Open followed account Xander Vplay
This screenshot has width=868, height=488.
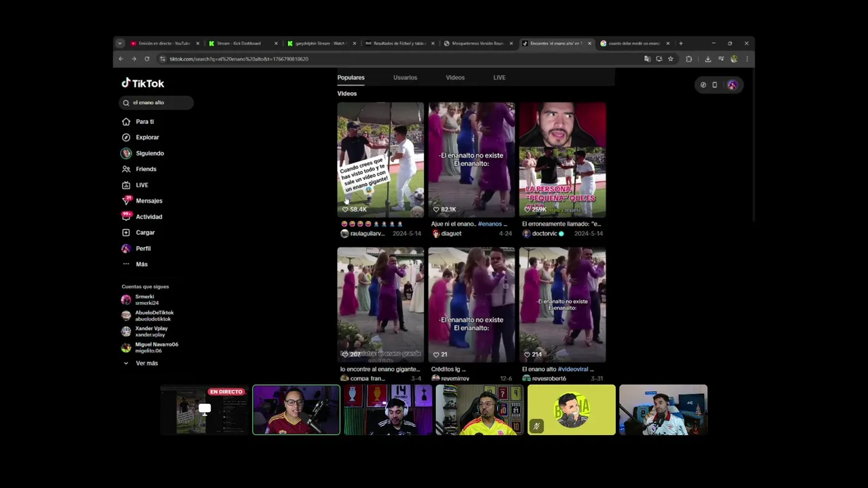click(151, 331)
